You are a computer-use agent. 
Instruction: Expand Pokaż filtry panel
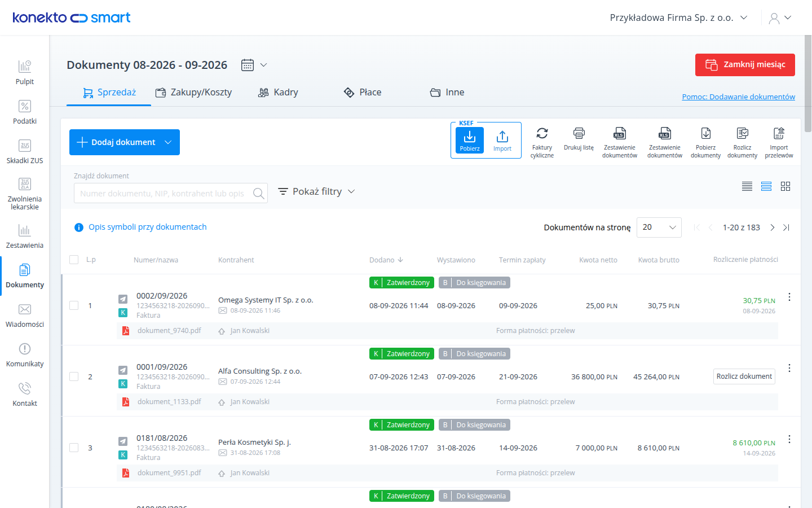click(316, 191)
